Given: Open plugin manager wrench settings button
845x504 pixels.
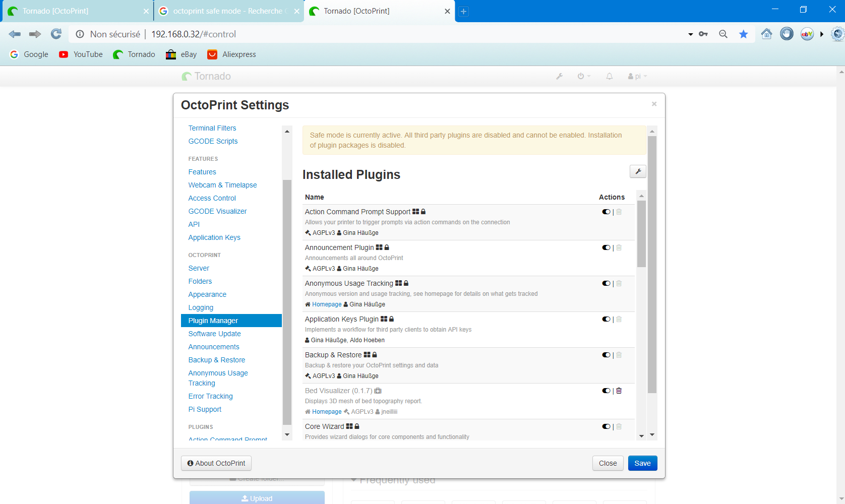Looking at the screenshot, I should (x=638, y=171).
